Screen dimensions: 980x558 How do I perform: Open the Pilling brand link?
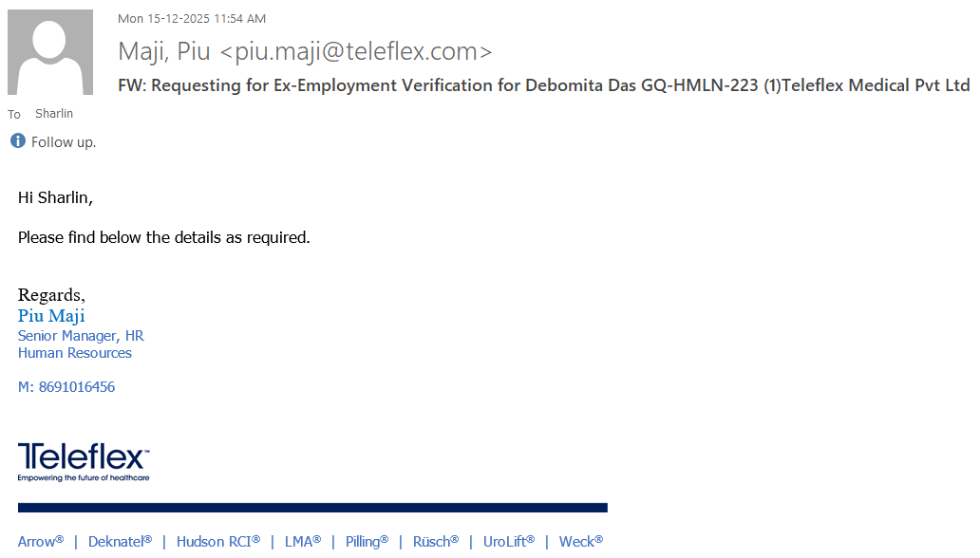(x=367, y=542)
